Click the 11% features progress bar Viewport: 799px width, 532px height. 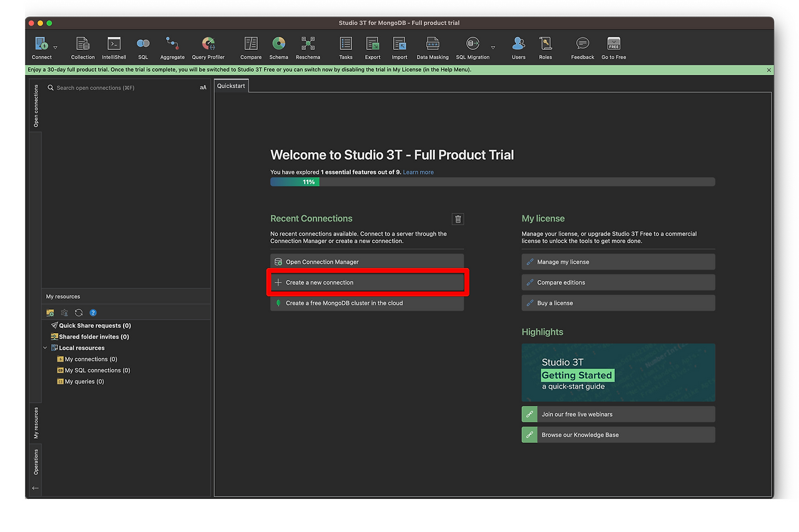(x=493, y=182)
